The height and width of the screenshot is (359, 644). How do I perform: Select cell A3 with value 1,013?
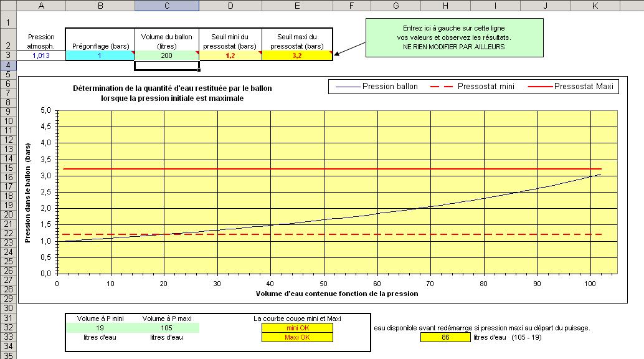click(x=41, y=55)
